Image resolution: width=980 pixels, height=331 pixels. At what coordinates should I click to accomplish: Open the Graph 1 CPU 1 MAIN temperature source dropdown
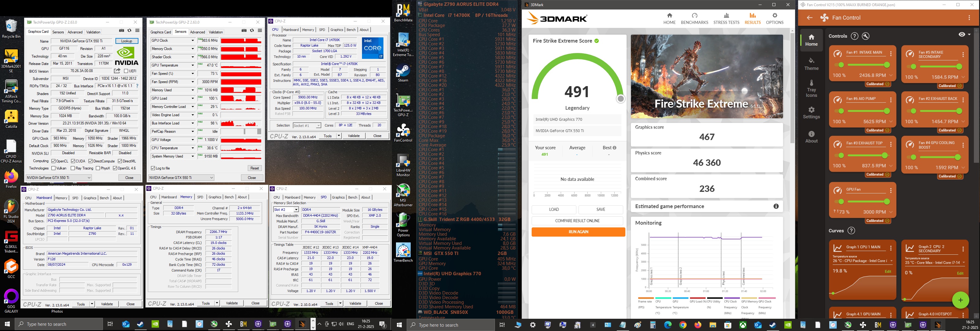pyautogui.click(x=862, y=261)
